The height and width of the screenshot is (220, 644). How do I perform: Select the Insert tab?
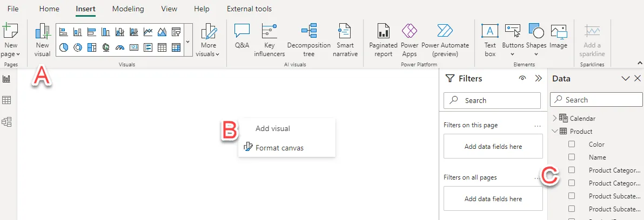coord(86,9)
